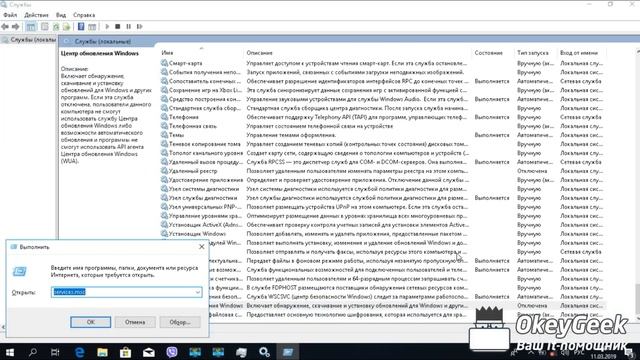Open the Mail app from the taskbar
Screen dimensions: 640x360
click(149, 352)
